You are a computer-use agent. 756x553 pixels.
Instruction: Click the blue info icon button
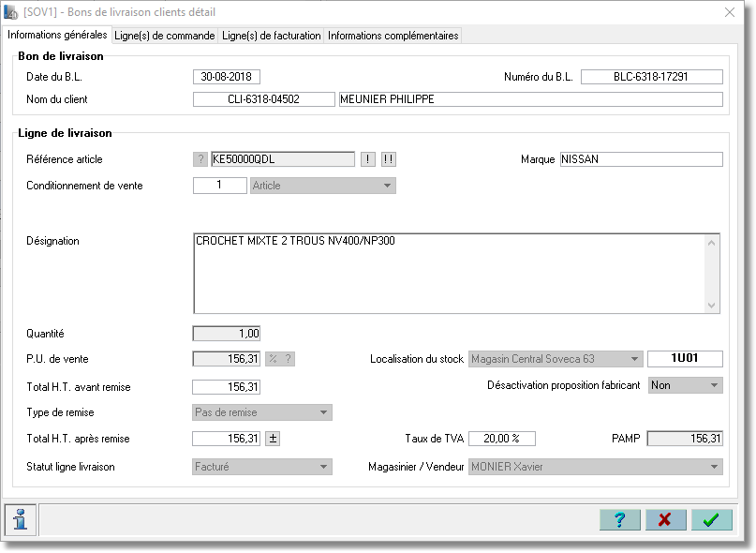point(21,519)
